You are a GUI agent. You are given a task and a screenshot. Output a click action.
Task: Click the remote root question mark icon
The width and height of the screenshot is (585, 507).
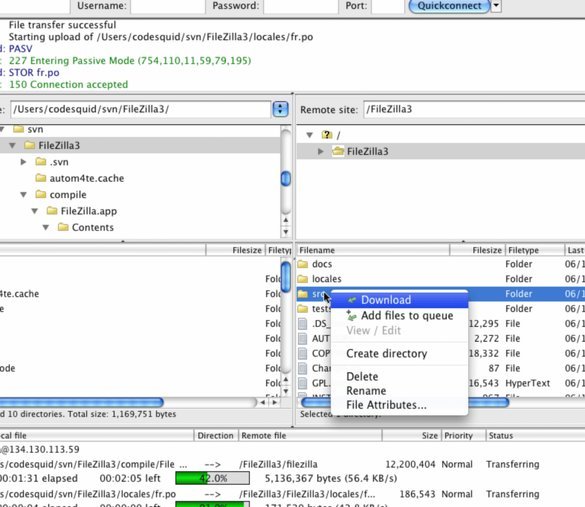point(326,135)
